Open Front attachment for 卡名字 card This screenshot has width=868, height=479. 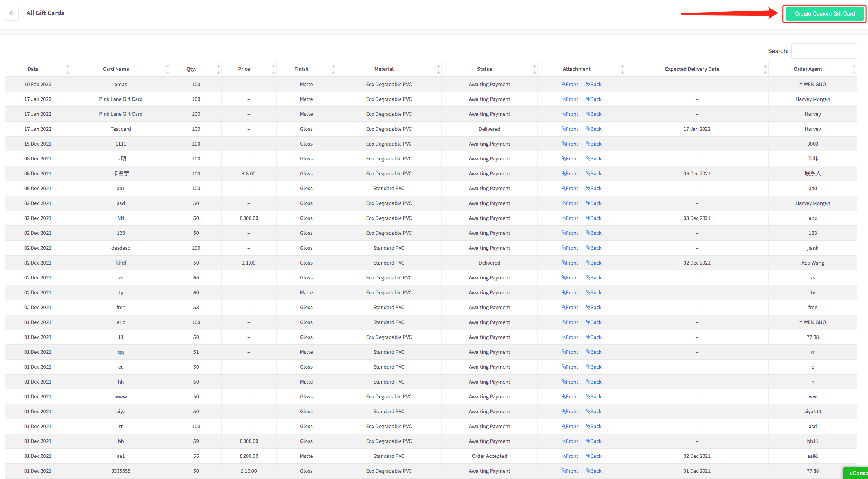tap(570, 174)
